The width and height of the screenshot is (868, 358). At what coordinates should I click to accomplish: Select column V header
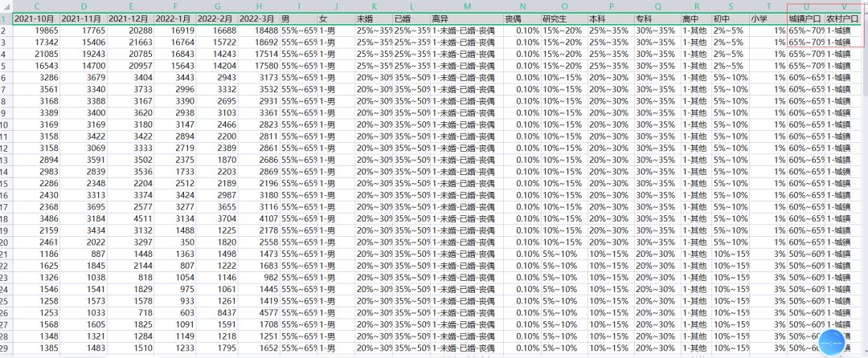(844, 6)
